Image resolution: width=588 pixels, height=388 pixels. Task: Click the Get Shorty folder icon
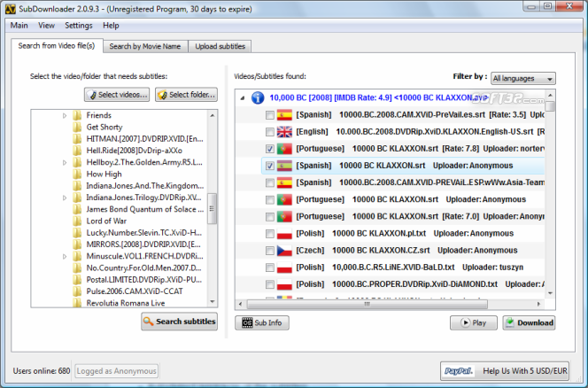pos(77,128)
